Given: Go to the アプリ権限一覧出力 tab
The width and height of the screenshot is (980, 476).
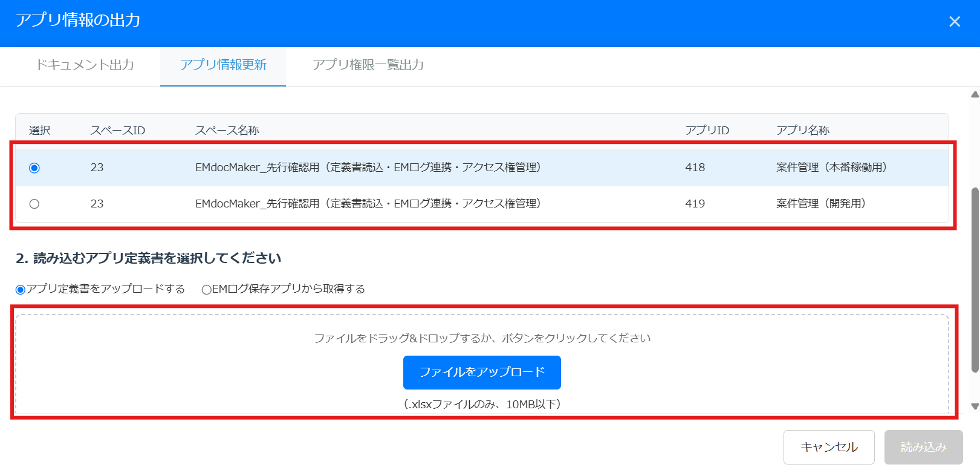Looking at the screenshot, I should [x=368, y=65].
